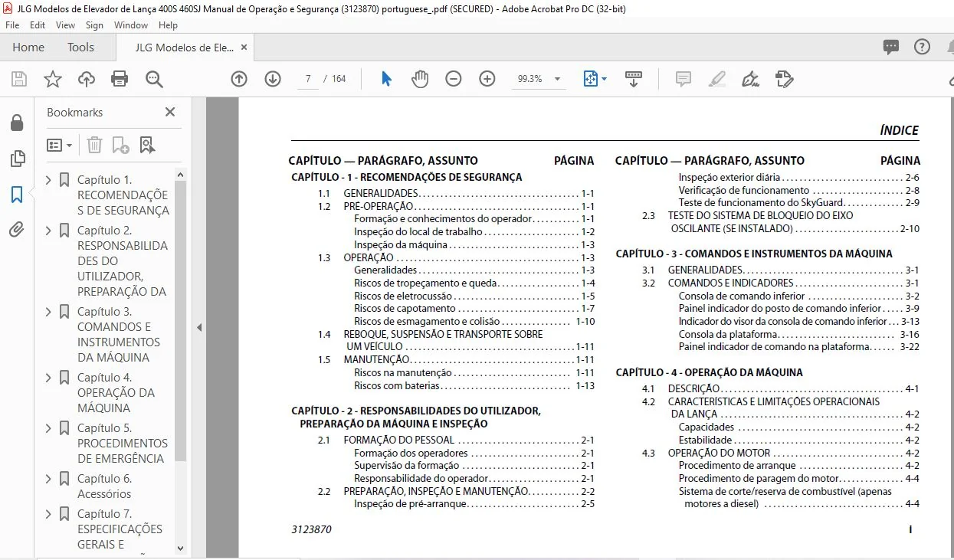The width and height of the screenshot is (954, 560).
Task: Expand the Capítulo 3 bookmark
Action: [49, 312]
